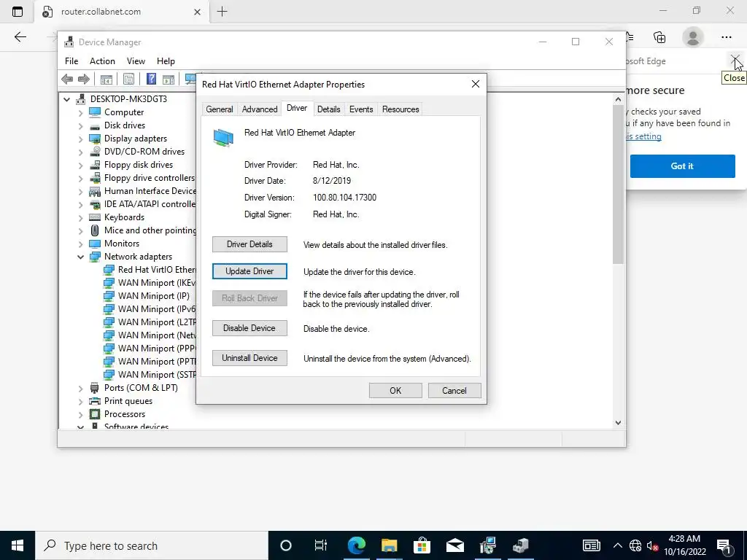Expand the Display adapters node

coord(80,139)
